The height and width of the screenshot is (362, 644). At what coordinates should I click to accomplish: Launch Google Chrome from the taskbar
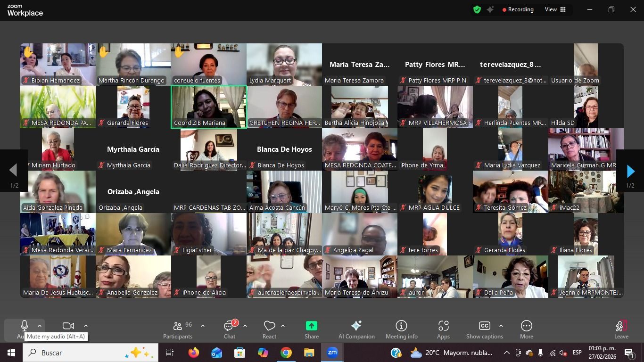[286, 353]
